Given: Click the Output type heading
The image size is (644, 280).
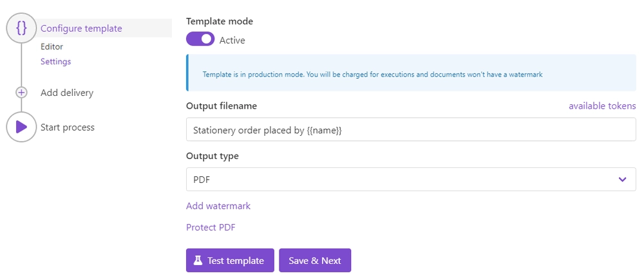Looking at the screenshot, I should click(x=213, y=156).
